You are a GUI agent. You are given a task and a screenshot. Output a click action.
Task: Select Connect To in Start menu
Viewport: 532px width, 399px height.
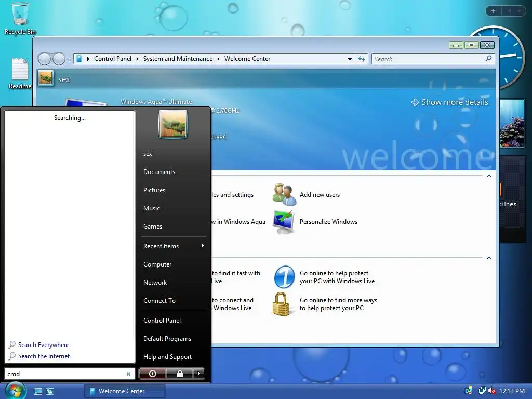pos(159,301)
